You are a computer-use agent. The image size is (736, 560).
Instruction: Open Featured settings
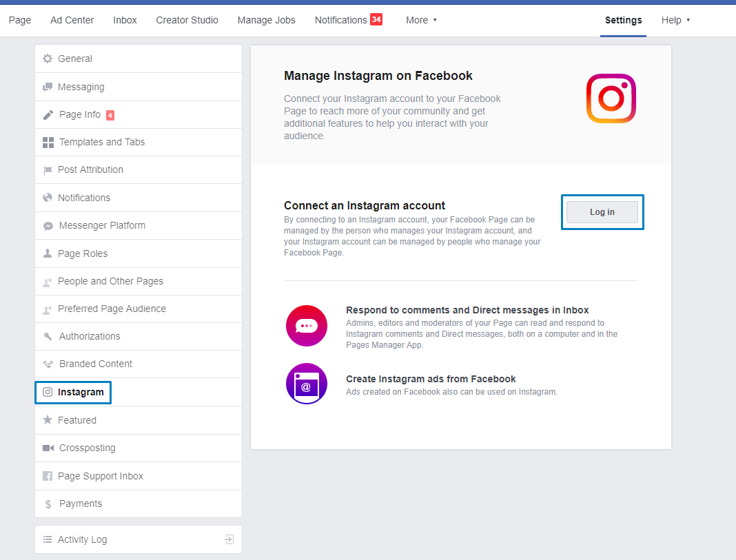(139, 420)
